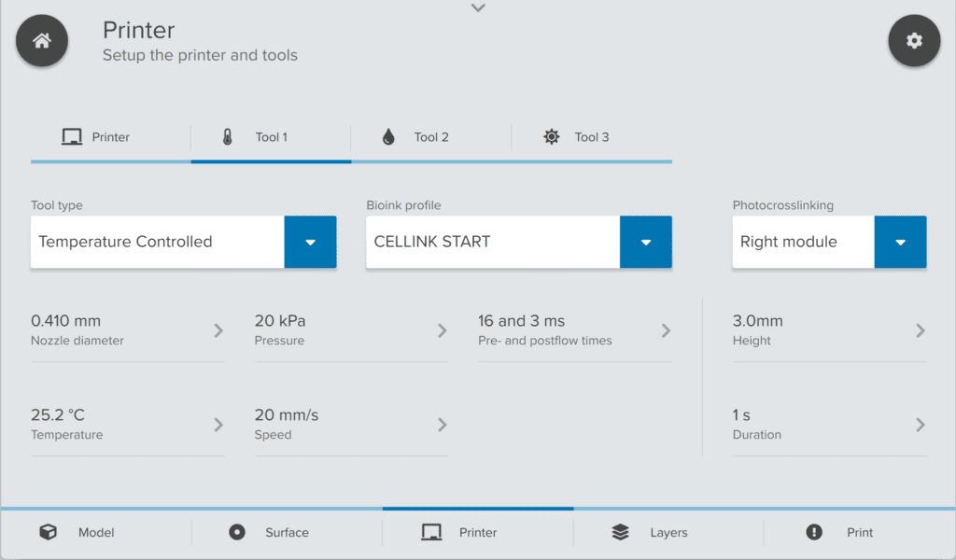Viewport: 956px width, 560px height.
Task: Click the Layers stack icon at the bottom
Action: coord(621,532)
